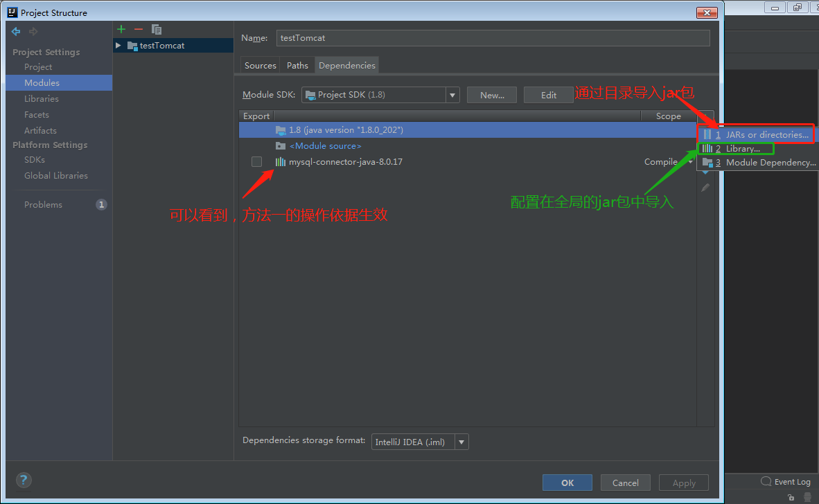Open Compile scope dropdown for mysql-connector
Image resolution: width=819 pixels, height=504 pixels.
691,162
